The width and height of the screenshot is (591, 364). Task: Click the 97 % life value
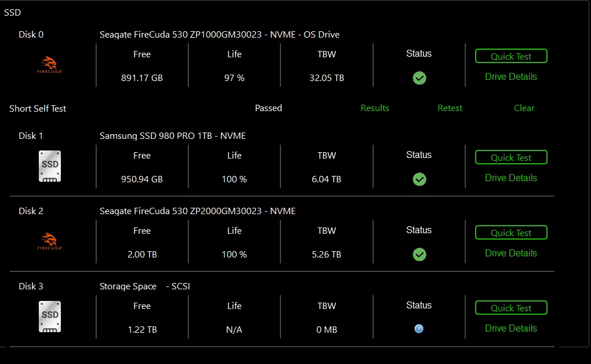point(234,78)
